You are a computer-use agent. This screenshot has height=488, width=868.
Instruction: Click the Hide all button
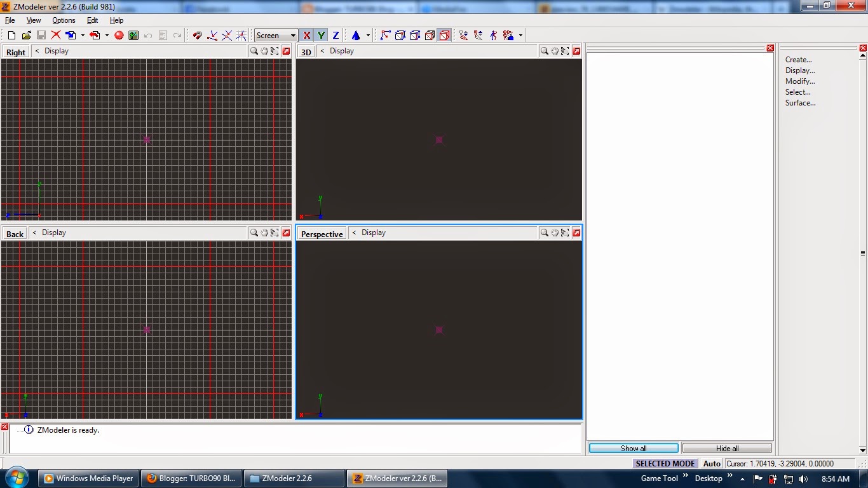pos(727,448)
